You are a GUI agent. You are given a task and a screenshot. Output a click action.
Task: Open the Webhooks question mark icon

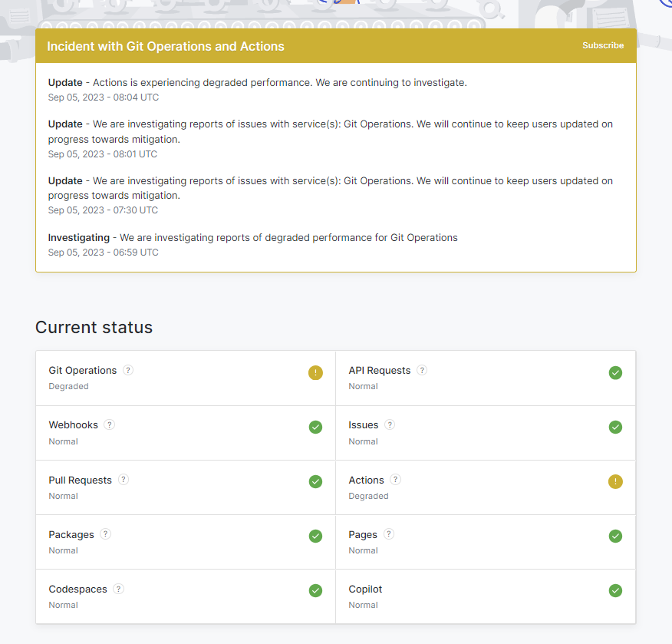click(x=109, y=424)
